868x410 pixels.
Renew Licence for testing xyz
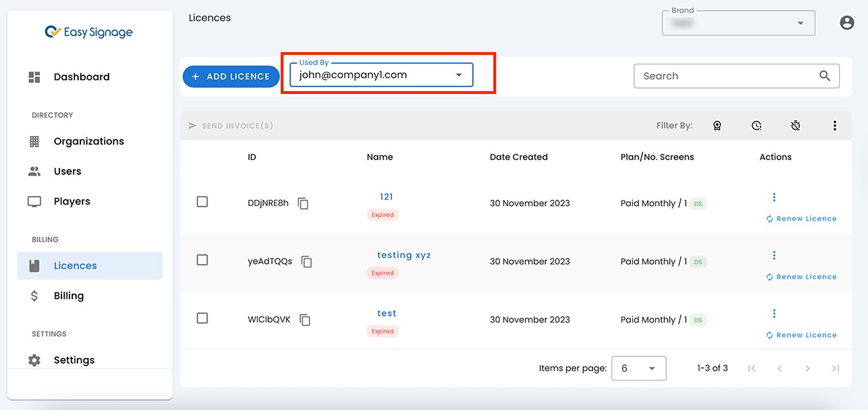pos(801,277)
